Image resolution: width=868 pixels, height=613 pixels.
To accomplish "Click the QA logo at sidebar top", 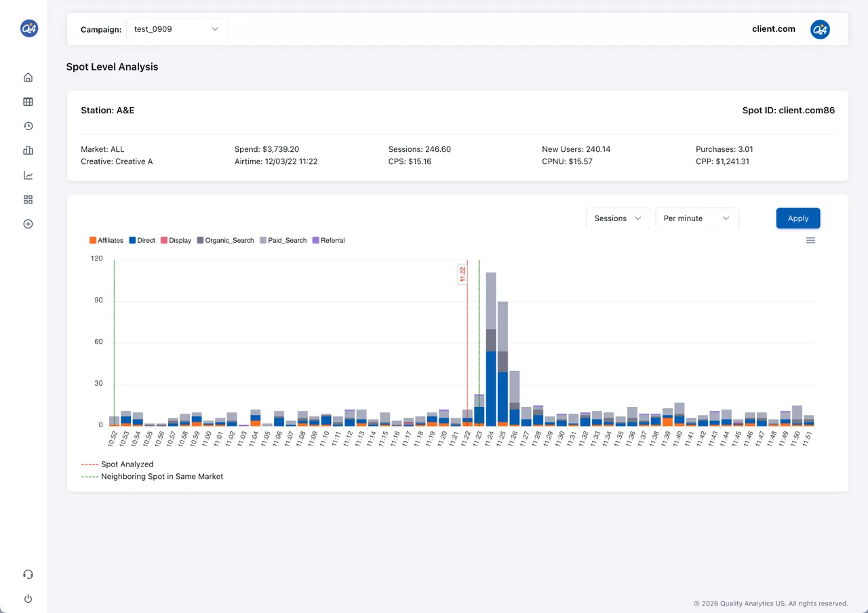I will [x=29, y=28].
